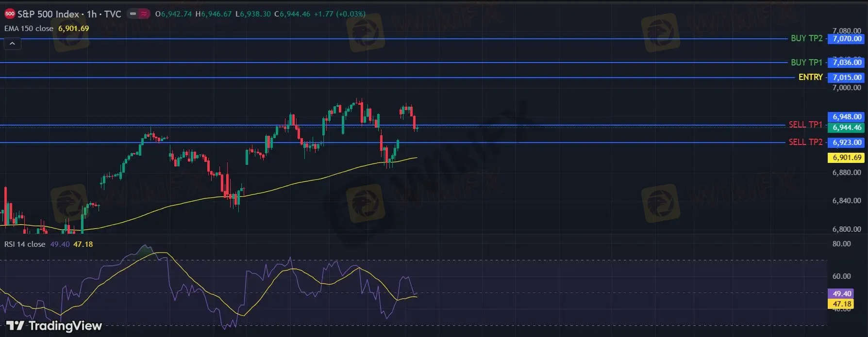This screenshot has width=868, height=337.
Task: Click the red S&P 500 symbol logo
Action: pyautogui.click(x=10, y=14)
